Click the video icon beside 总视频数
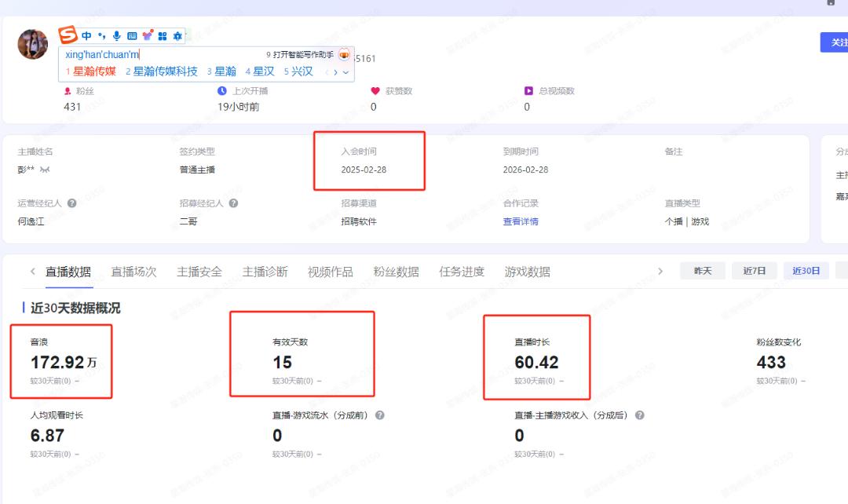 point(528,90)
